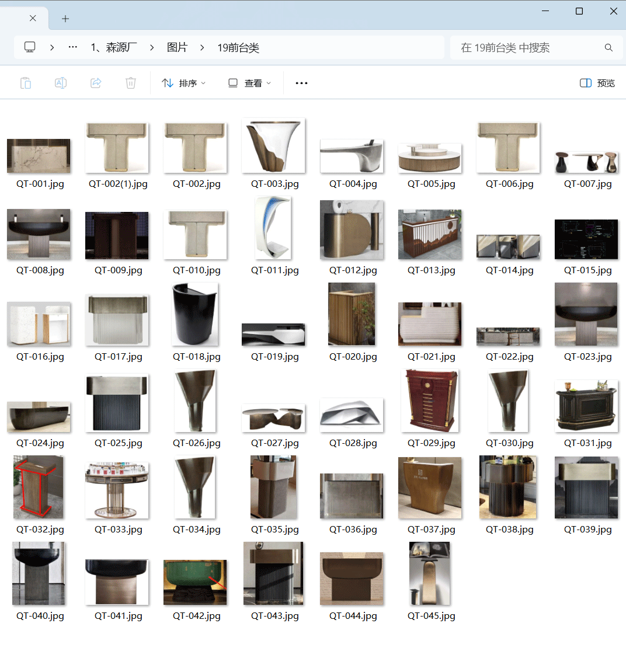The width and height of the screenshot is (626, 672).
Task: Select the QT-042.jpg green desk image
Action: pyautogui.click(x=196, y=582)
